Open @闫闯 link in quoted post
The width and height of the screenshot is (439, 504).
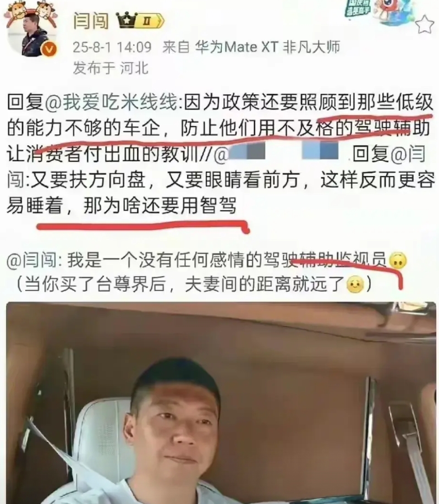click(31, 260)
